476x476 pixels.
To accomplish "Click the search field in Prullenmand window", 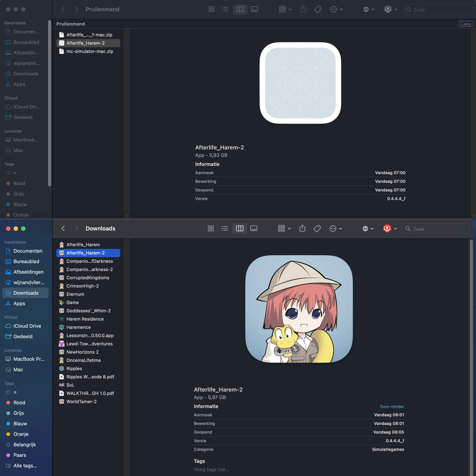I will [x=437, y=10].
